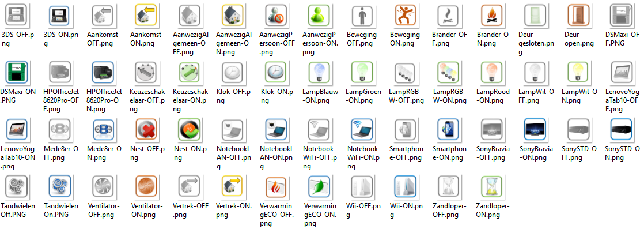Select the Smartphone-ON.png phone icon
The image size is (644, 229).
(x=448, y=129)
